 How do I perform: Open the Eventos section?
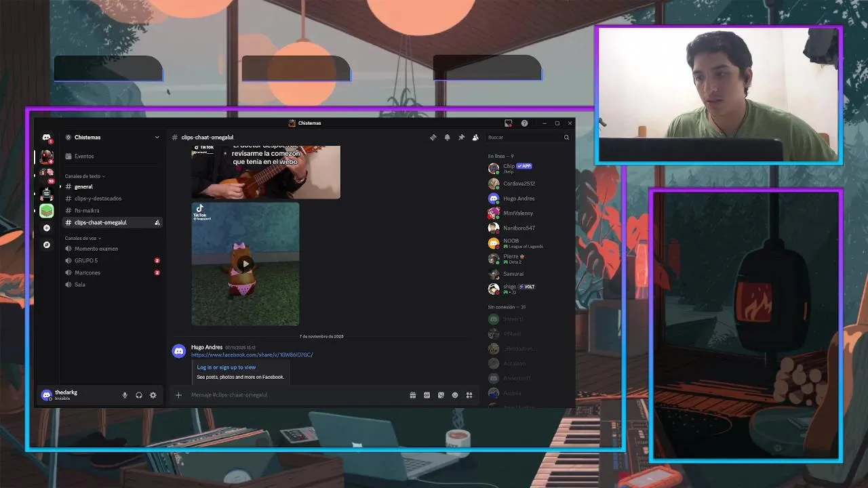pyautogui.click(x=113, y=157)
